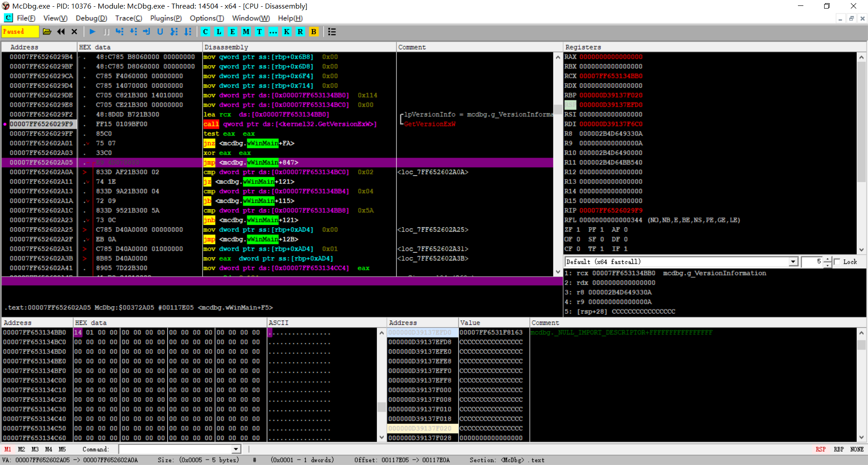Image resolution: width=868 pixels, height=465 pixels.
Task: Click the U (run to user code) icon
Action: [160, 32]
